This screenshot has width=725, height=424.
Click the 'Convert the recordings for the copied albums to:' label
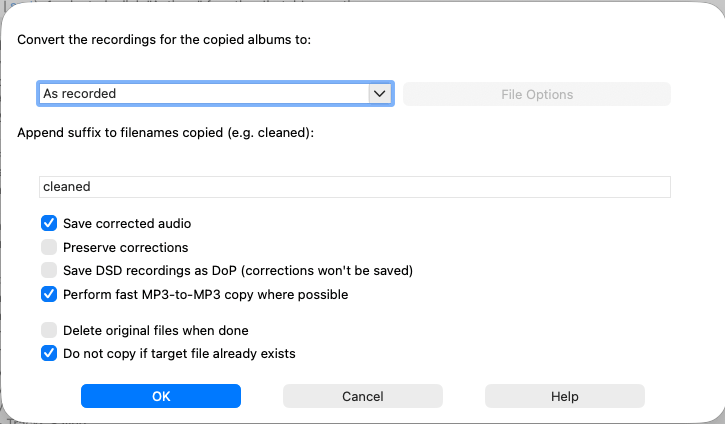pos(165,39)
